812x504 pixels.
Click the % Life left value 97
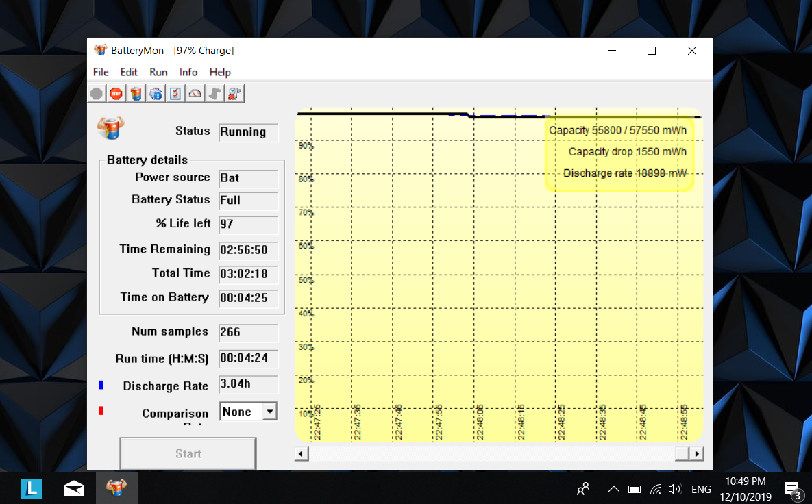(249, 224)
